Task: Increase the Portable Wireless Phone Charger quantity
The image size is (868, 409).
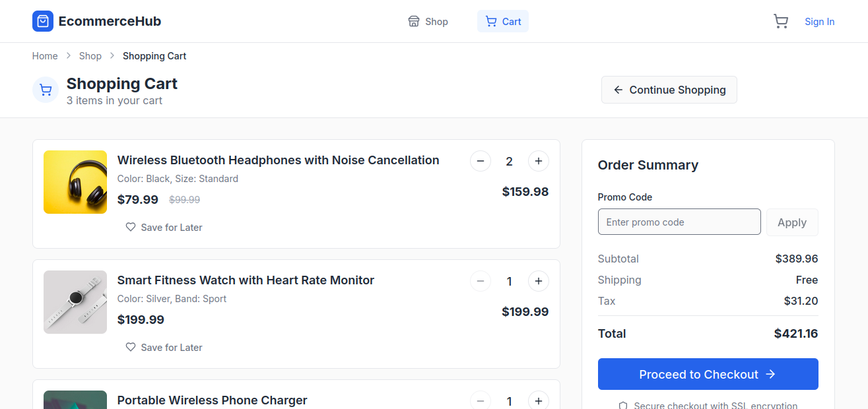Action: click(x=538, y=400)
